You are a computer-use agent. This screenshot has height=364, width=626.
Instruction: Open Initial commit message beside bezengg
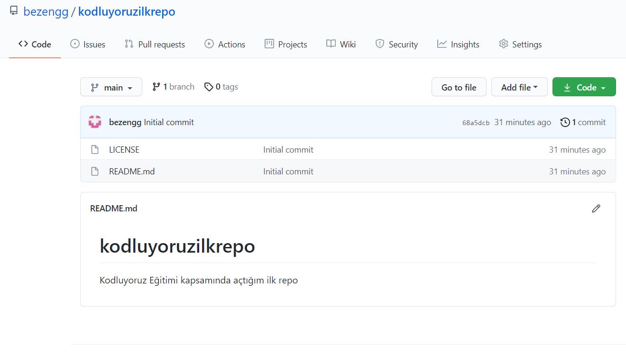coord(169,122)
